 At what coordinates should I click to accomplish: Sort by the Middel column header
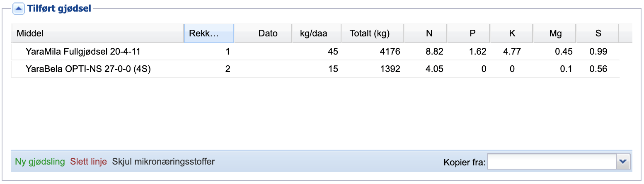97,33
